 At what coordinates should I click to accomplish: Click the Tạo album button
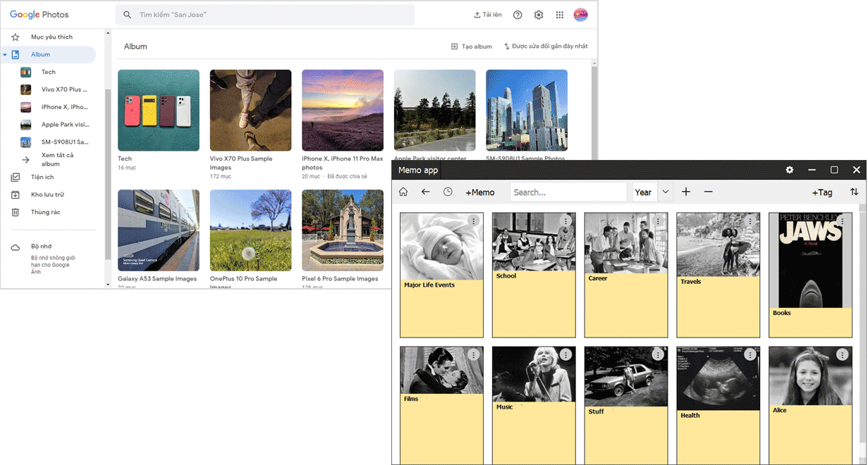[x=472, y=46]
